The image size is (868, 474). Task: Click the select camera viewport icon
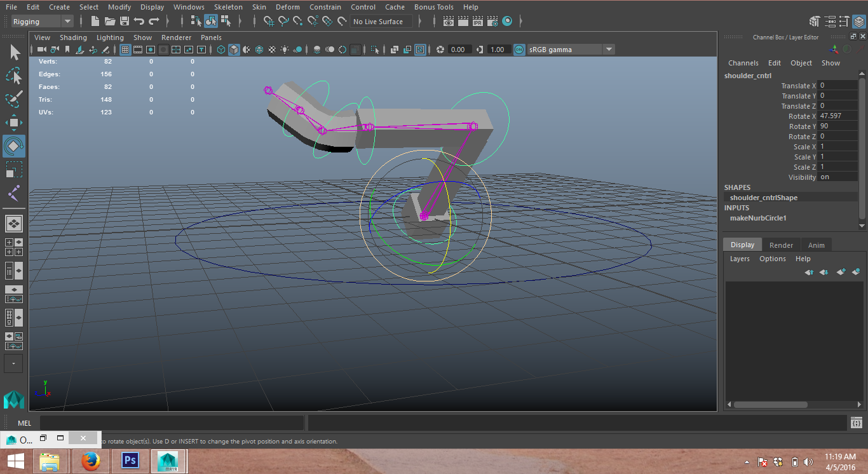42,50
